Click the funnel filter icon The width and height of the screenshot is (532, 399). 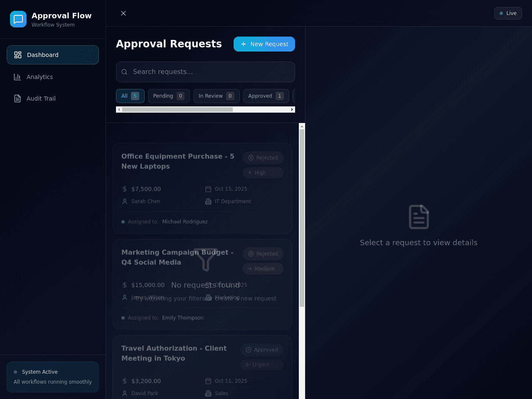click(x=206, y=260)
